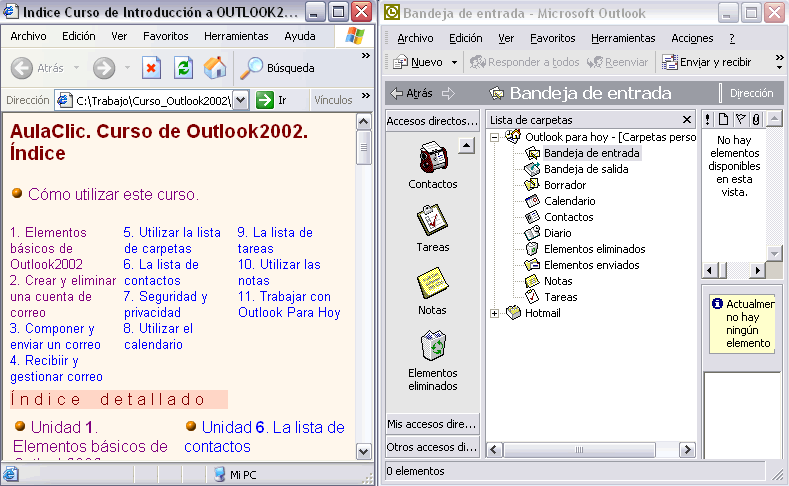Open Herramientas menu in Outlook
This screenshot has width=789, height=486.
coord(623,38)
